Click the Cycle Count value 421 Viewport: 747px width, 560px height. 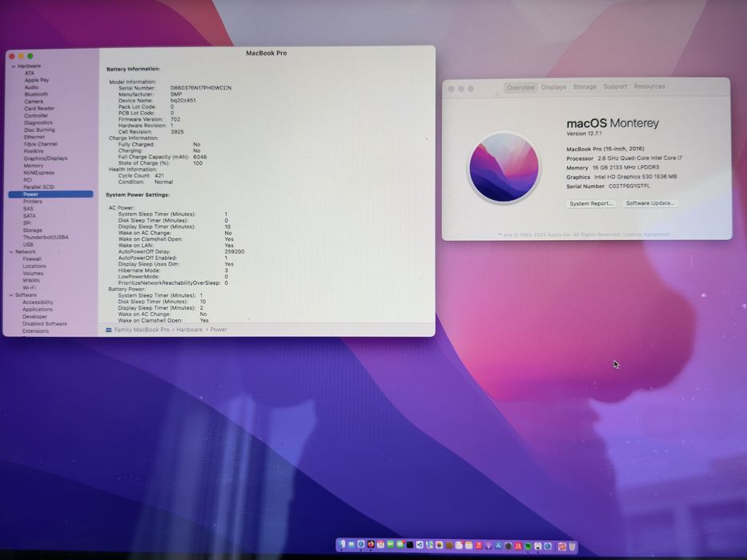point(159,176)
